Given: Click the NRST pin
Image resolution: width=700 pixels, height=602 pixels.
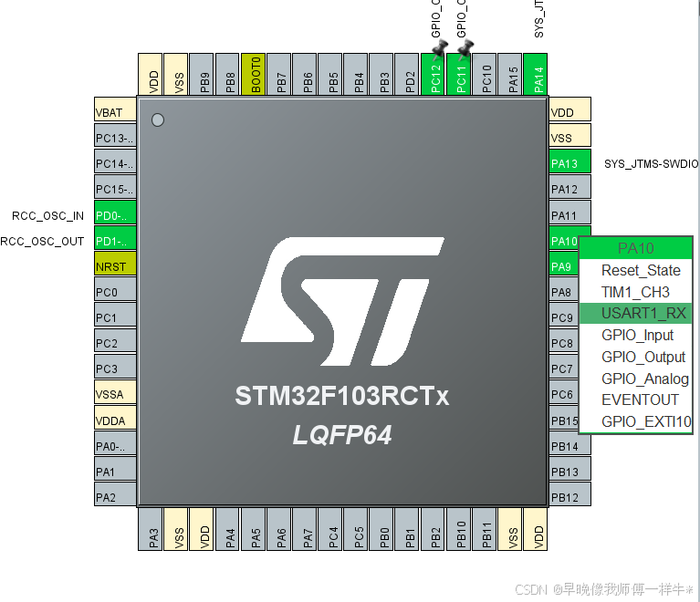Looking at the screenshot, I should (x=115, y=264).
